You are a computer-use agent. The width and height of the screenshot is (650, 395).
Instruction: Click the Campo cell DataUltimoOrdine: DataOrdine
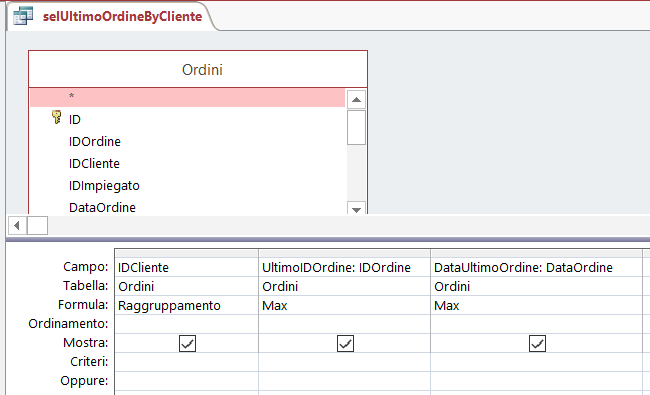536,267
